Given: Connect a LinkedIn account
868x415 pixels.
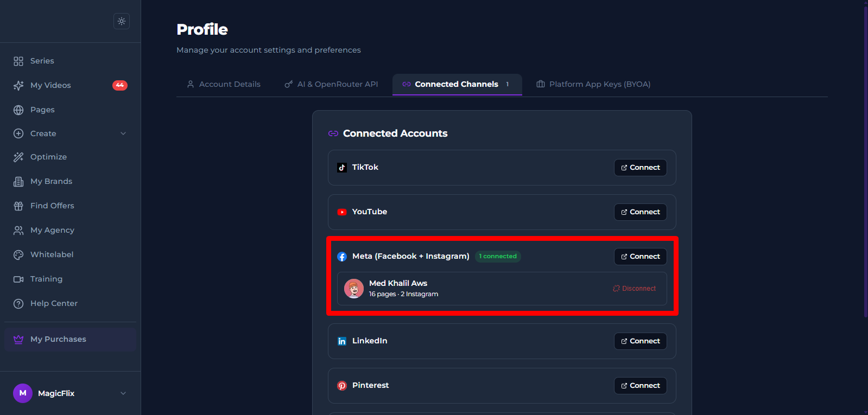Looking at the screenshot, I should [641, 341].
